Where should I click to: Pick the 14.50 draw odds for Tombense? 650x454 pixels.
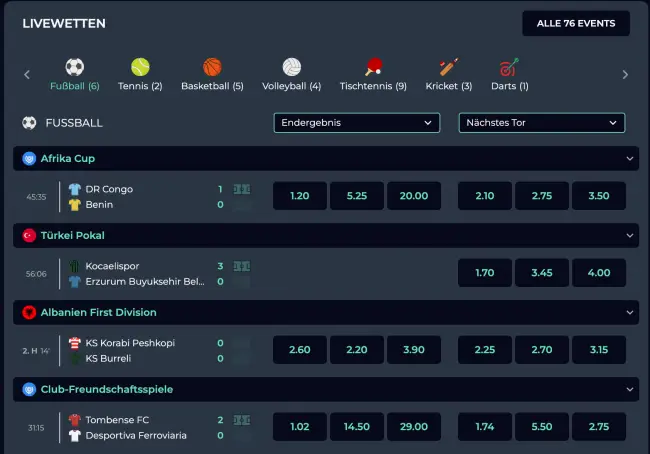[x=357, y=427]
